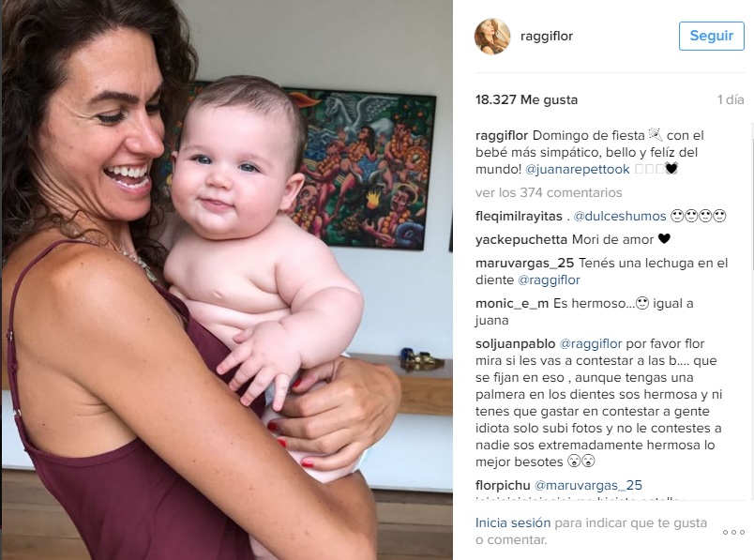Open the @juanarepettook mention in the caption
The image size is (754, 560).
pyautogui.click(x=577, y=170)
